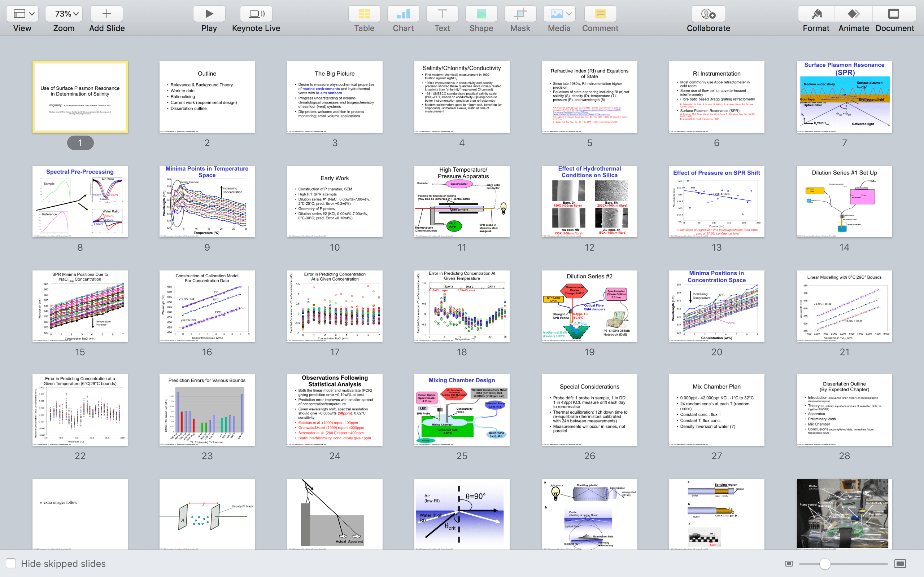This screenshot has width=924, height=577.
Task: Click the Chart toolbar icon
Action: pyautogui.click(x=403, y=14)
